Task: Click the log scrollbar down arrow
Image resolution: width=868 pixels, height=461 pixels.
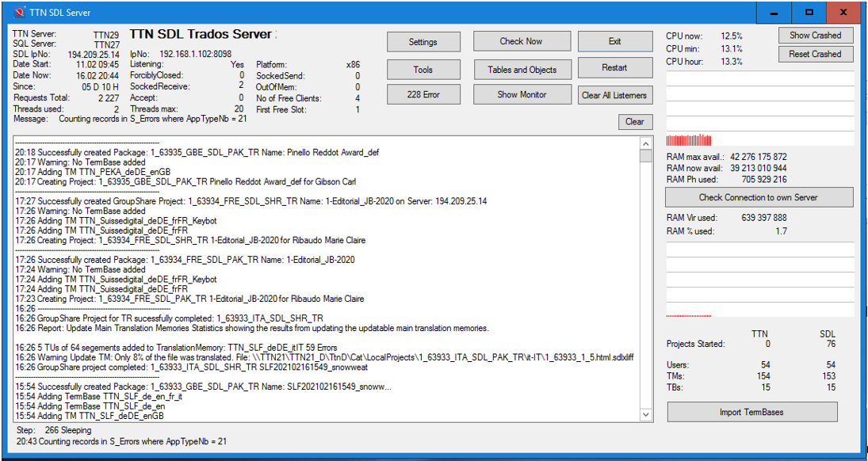Action: [646, 415]
